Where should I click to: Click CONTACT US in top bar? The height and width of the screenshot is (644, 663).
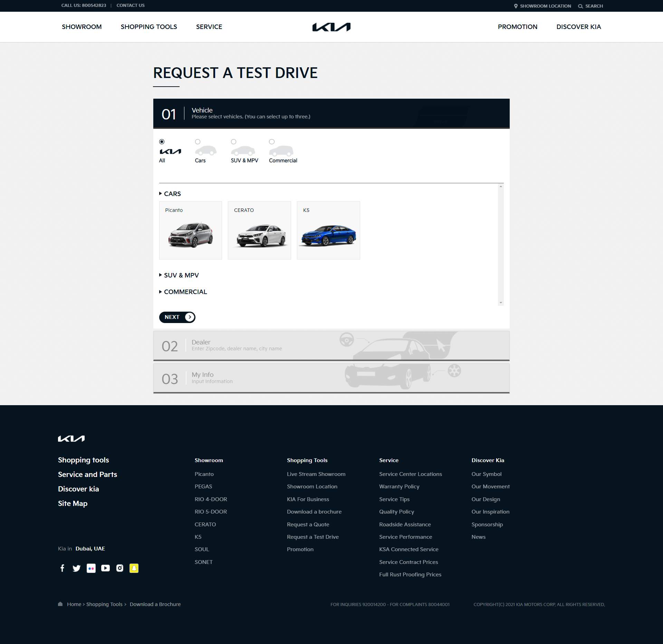131,6
